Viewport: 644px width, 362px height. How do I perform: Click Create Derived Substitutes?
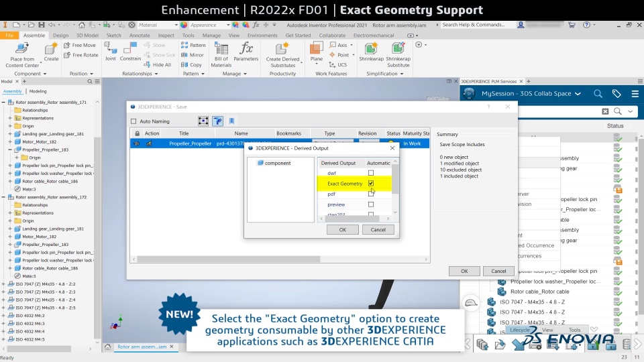coord(282,55)
